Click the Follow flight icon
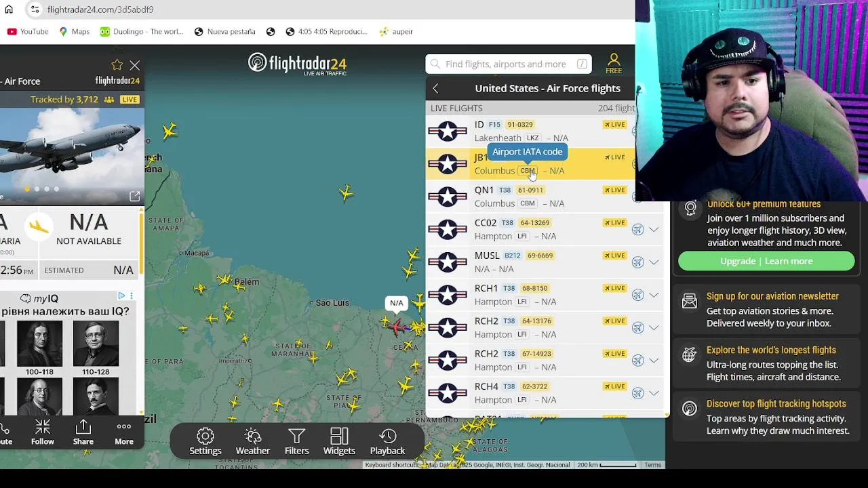 42,432
